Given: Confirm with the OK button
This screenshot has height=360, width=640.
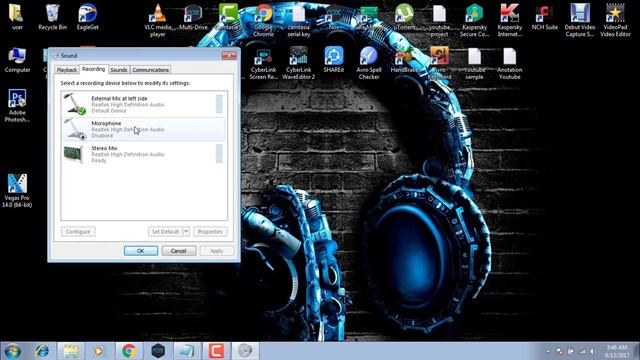Looking at the screenshot, I should coord(141,251).
